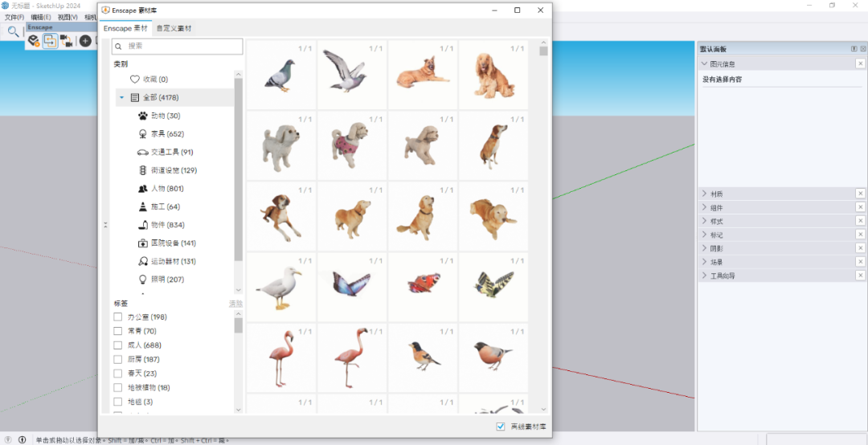Image resolution: width=868 pixels, height=445 pixels.
Task: Switch to the 自定义素材 tab
Action: click(x=174, y=29)
